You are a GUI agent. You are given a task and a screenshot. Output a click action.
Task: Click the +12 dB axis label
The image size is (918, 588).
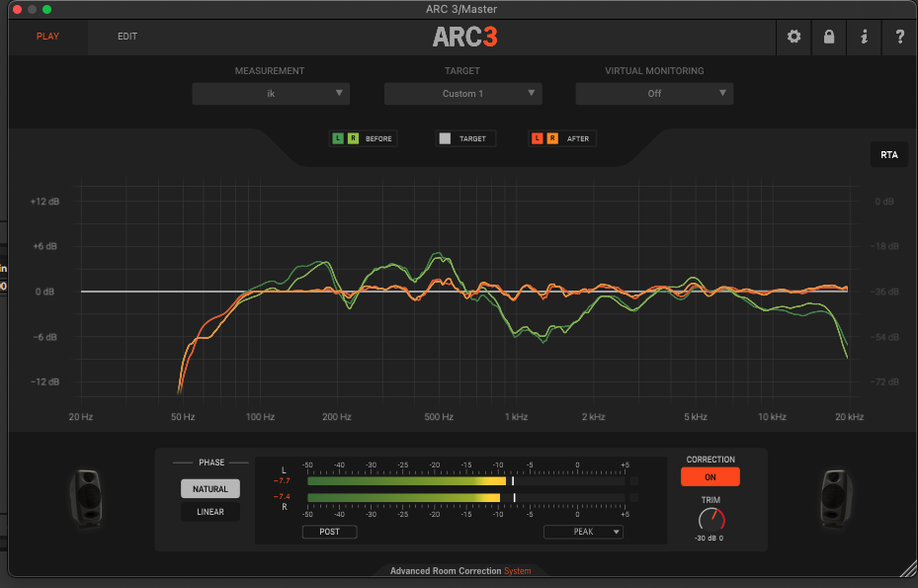click(x=45, y=202)
